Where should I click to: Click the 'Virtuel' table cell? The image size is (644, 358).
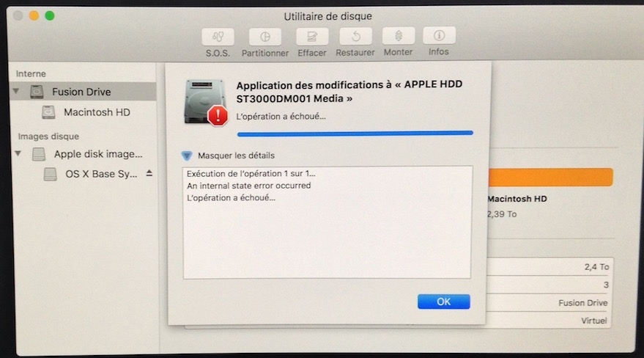pos(594,321)
